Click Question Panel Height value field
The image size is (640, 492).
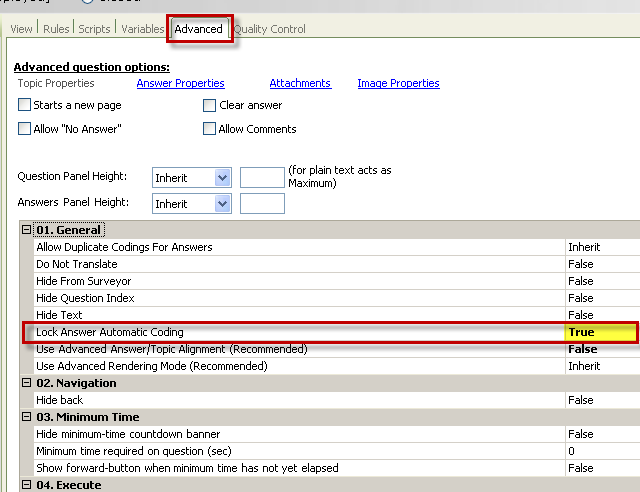(x=262, y=178)
